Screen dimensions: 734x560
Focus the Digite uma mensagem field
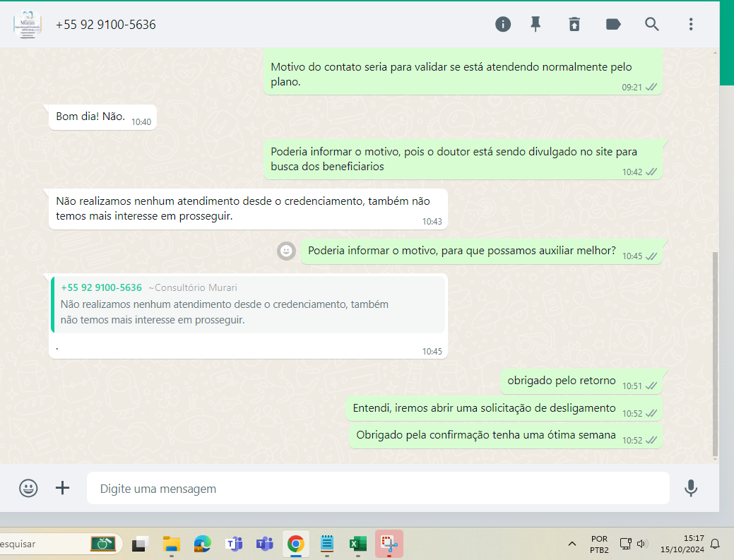coord(378,489)
